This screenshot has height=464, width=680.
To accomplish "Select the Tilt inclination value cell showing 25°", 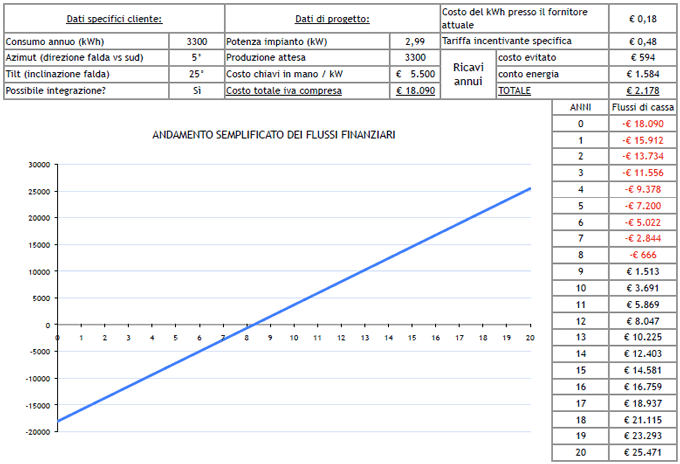I will click(197, 74).
